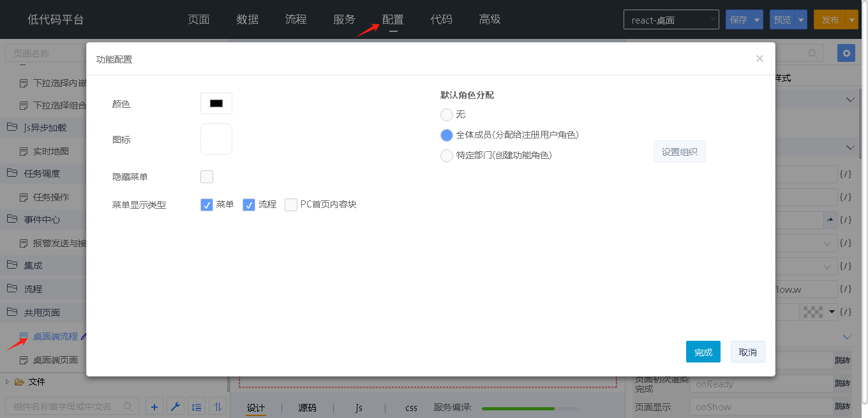Open the 配置 top menu
This screenshot has height=418, width=868.
[x=393, y=20]
